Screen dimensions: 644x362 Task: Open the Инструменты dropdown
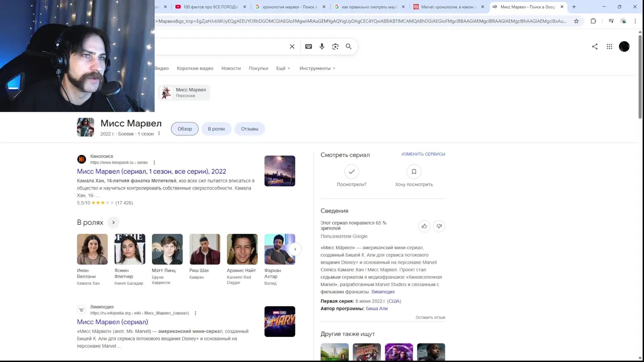[x=317, y=68]
